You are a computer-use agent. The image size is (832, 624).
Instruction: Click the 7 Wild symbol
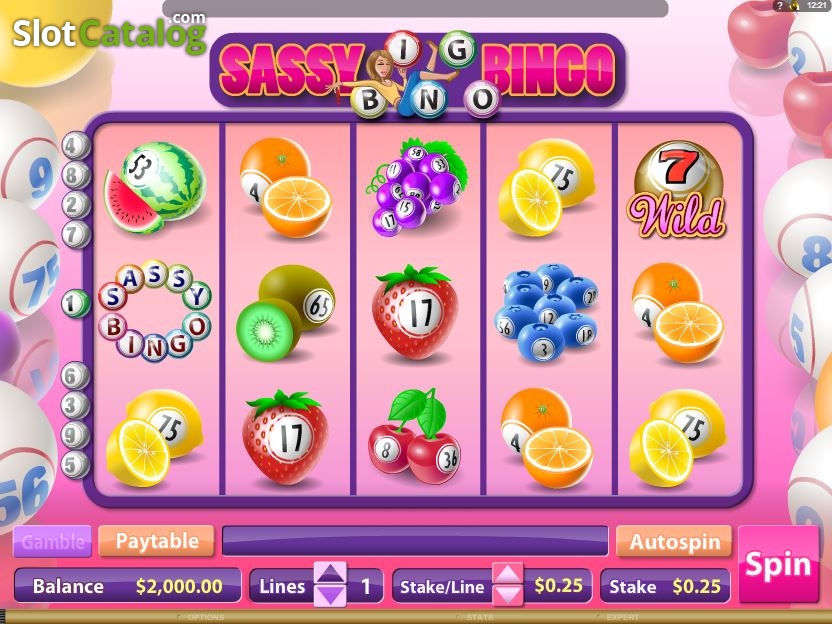(x=677, y=188)
